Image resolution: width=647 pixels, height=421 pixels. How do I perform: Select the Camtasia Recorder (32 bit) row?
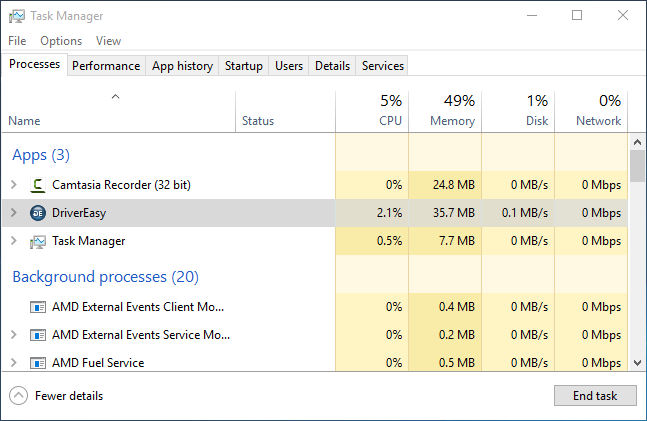(315, 185)
